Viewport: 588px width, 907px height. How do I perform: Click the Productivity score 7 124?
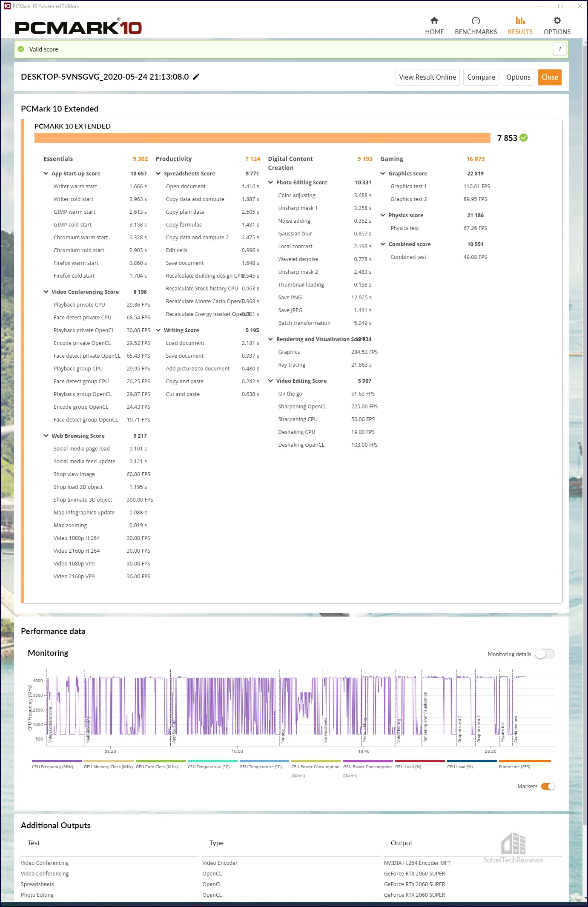point(252,159)
